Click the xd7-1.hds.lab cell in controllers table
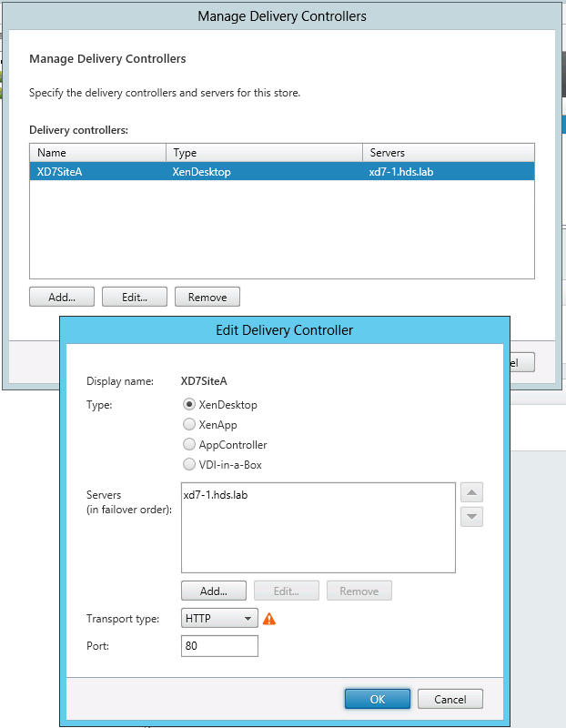 click(x=401, y=172)
